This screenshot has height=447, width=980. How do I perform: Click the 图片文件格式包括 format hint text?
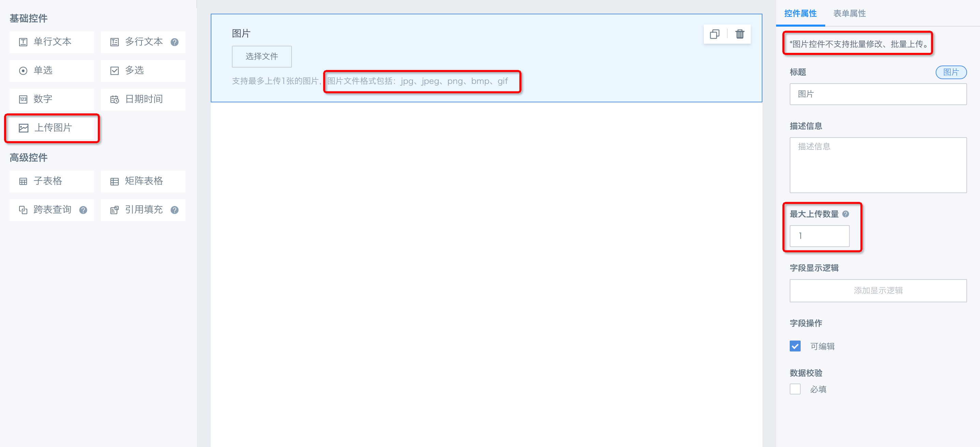coord(418,81)
